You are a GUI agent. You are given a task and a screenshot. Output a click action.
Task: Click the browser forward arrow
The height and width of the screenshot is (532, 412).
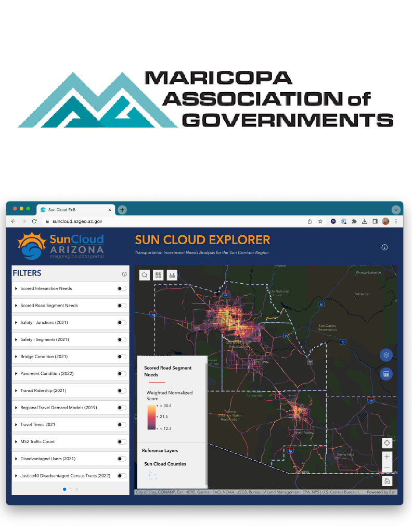pos(24,221)
